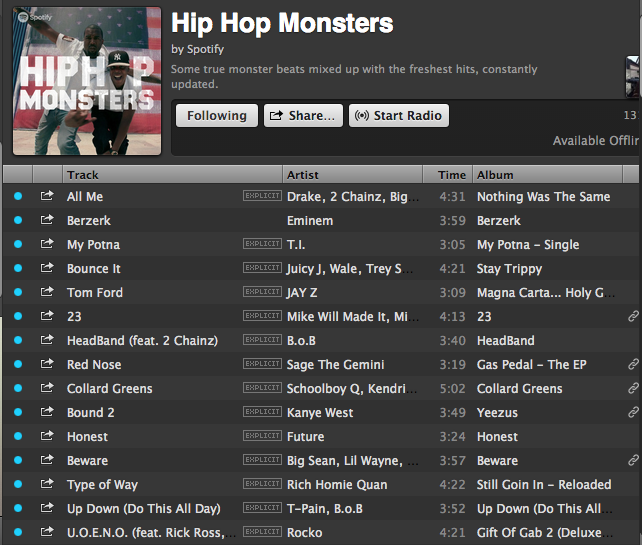Open Stay Trippy album link
Viewport: 642px width, 545px height.
(509, 269)
